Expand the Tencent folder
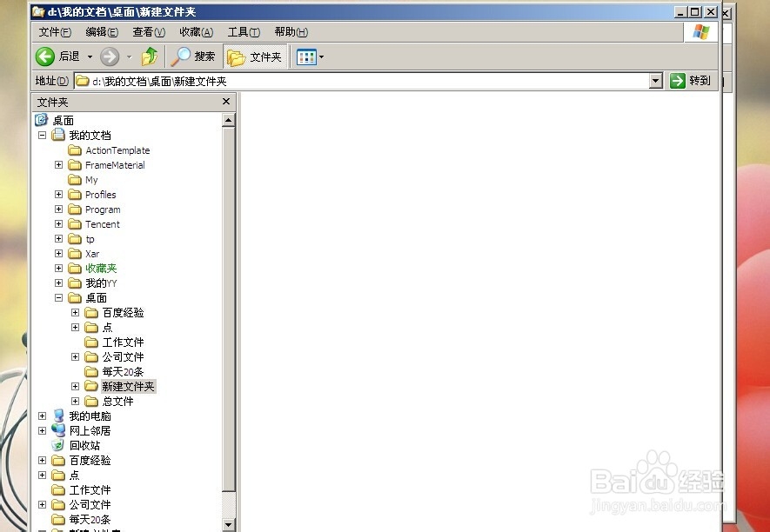Viewport: 770px width, 532px height. pyautogui.click(x=58, y=223)
